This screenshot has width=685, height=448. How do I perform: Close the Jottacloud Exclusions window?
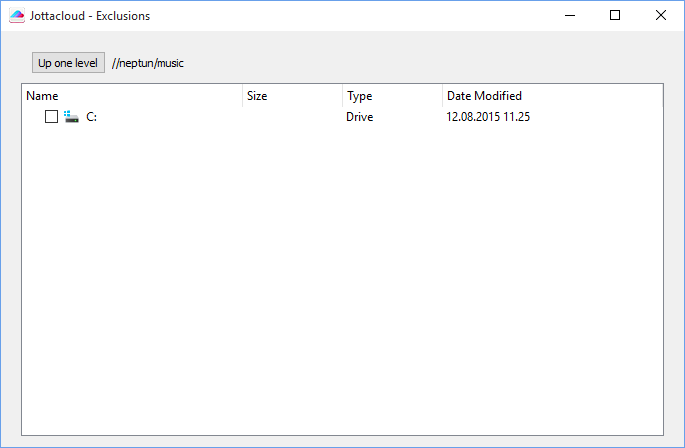tap(661, 15)
